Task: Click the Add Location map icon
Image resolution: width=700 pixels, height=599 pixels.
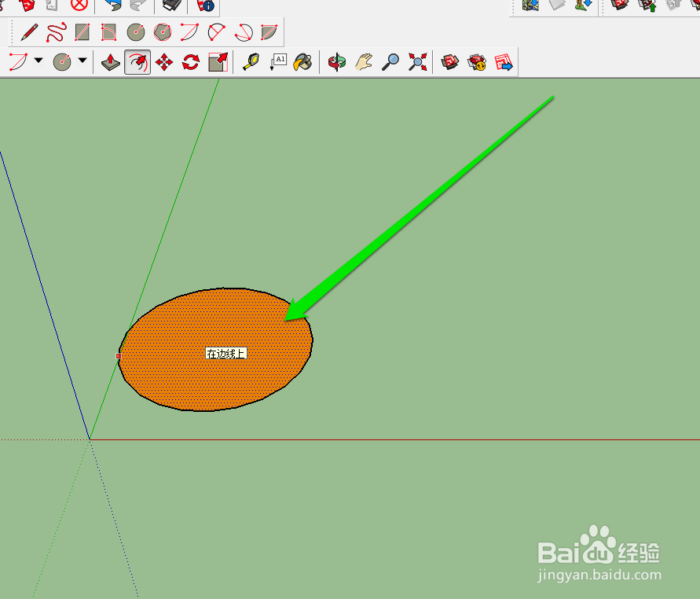Action: tap(530, 5)
